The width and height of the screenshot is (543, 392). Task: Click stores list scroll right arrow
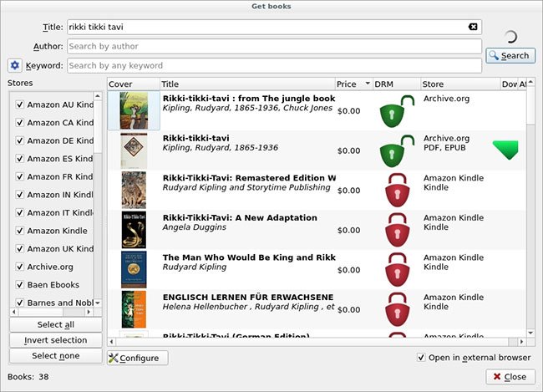[x=89, y=312]
